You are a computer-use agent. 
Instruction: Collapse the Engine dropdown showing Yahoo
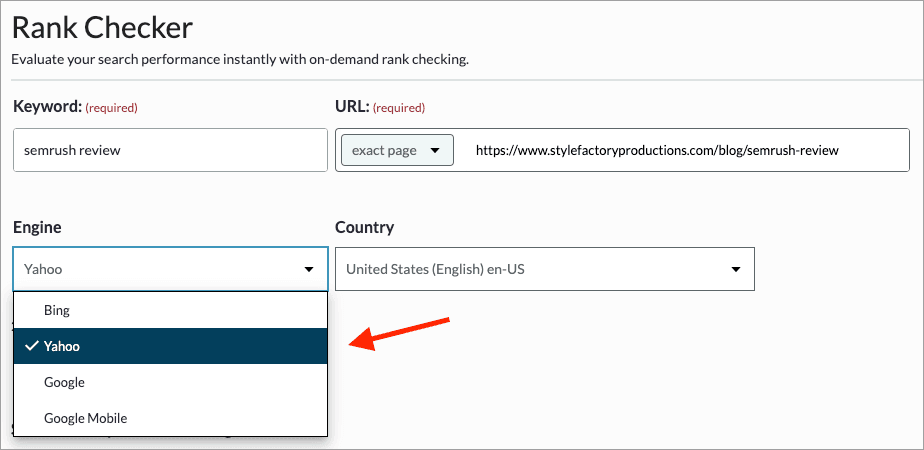pos(170,269)
